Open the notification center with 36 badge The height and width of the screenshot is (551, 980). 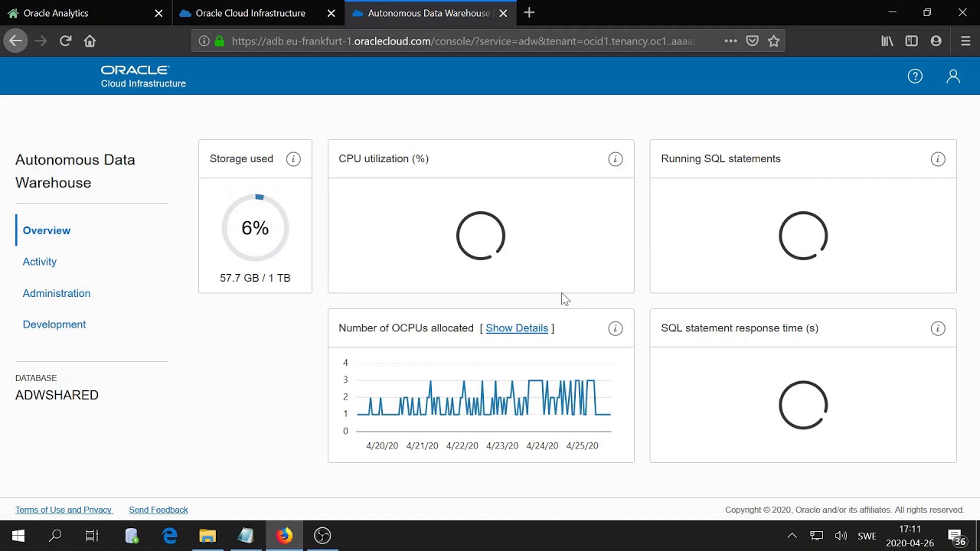[x=956, y=536]
